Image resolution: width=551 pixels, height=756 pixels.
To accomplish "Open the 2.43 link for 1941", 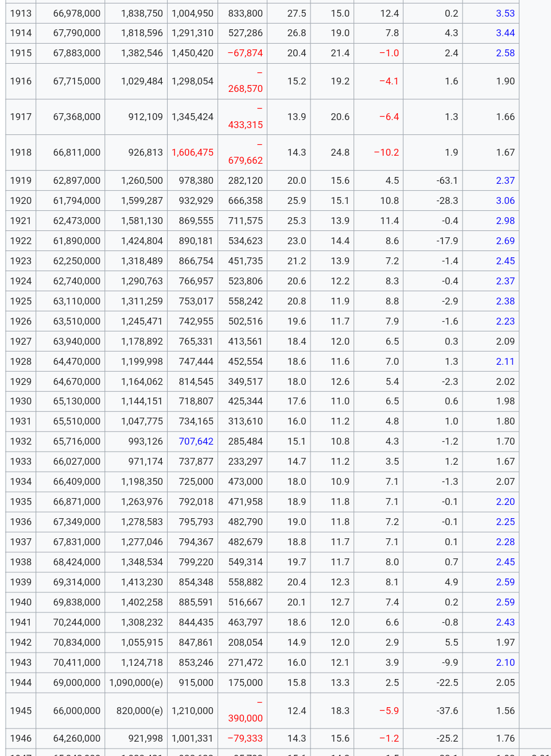I will 505,623.
